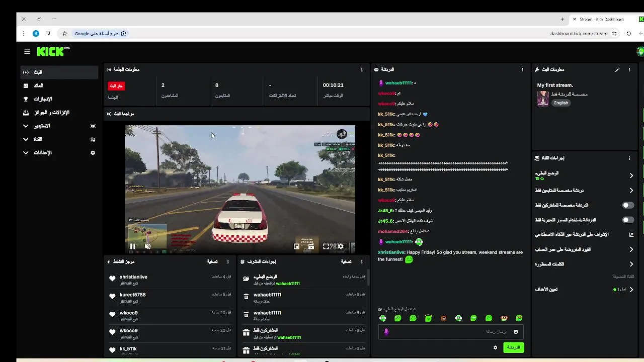Viewport: 644px width, 362px height.
Task: Open three-dot menu of الدردشة panel
Action: [x=522, y=70]
